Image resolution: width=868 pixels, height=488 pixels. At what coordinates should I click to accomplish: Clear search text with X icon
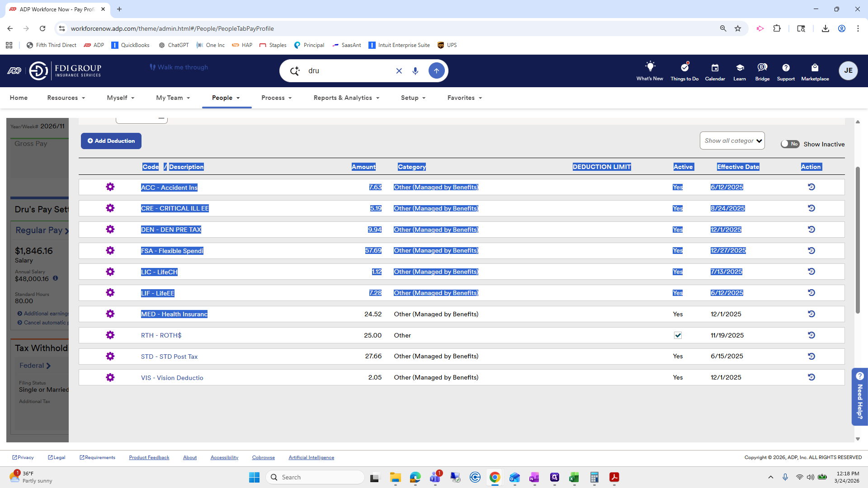[x=399, y=71]
